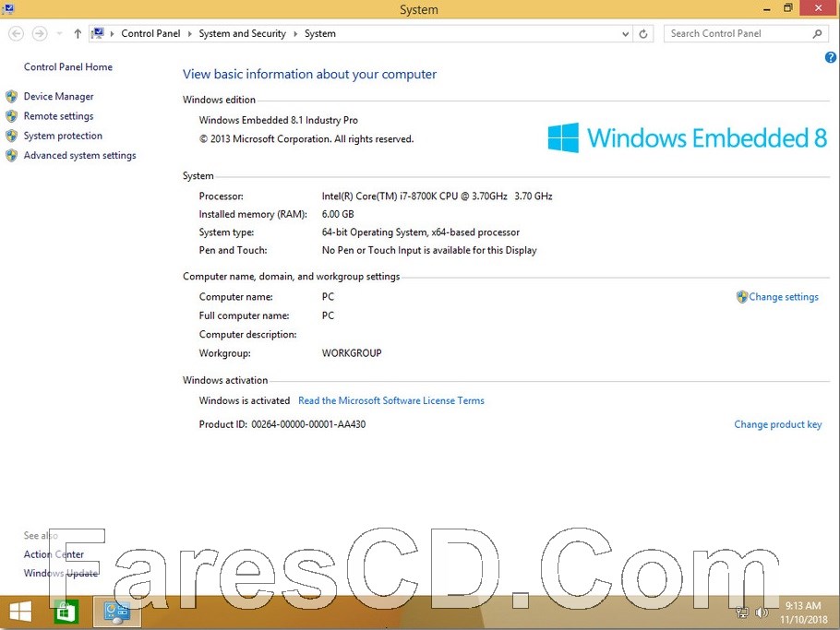840x630 pixels.
Task: Minimize the System window
Action: pyautogui.click(x=767, y=8)
